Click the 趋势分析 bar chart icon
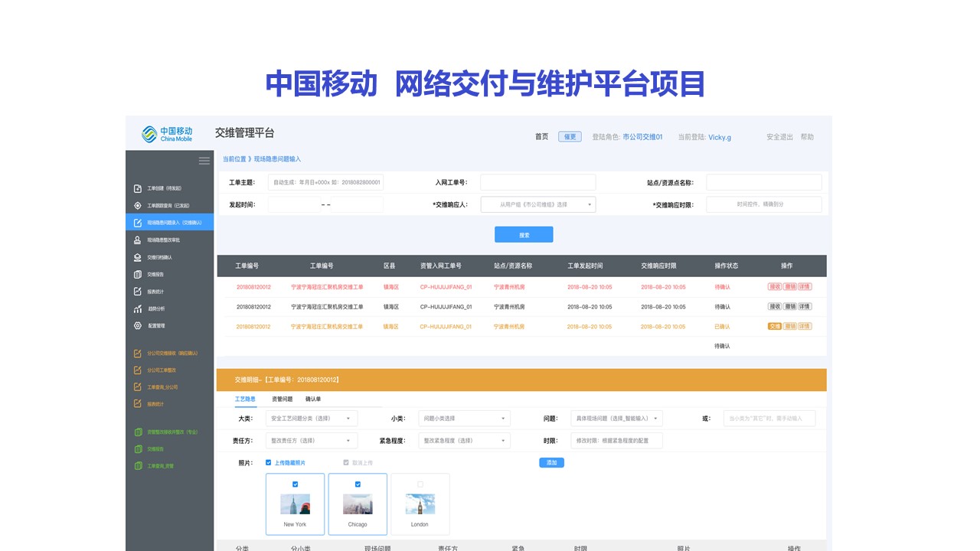 (138, 308)
